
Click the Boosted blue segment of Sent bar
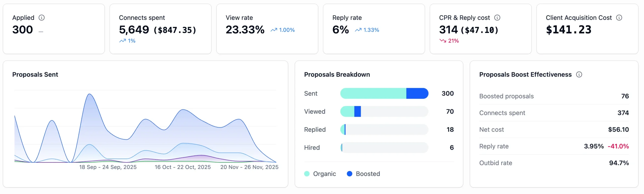417,93
